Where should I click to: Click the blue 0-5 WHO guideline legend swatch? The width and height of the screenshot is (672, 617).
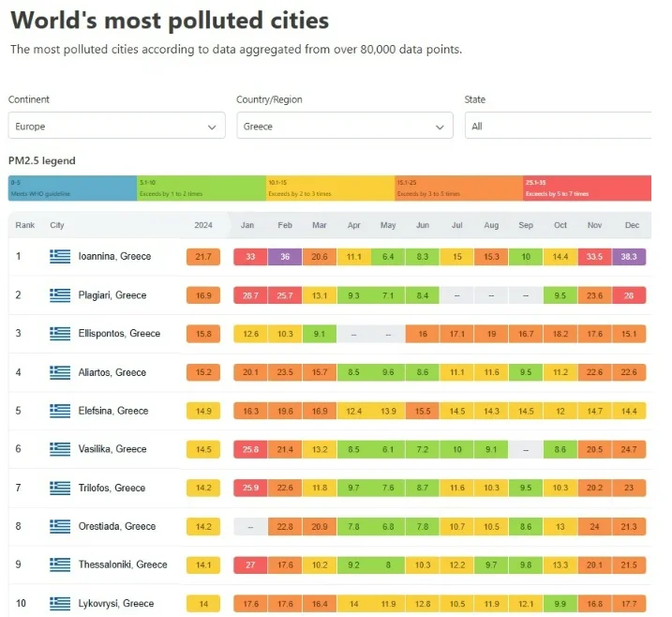[x=72, y=188]
